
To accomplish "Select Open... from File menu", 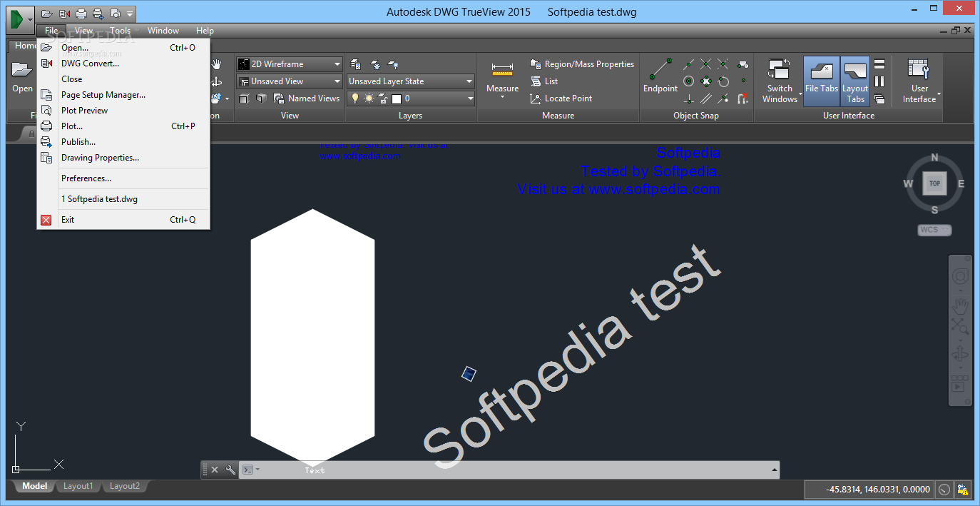I will (x=123, y=48).
